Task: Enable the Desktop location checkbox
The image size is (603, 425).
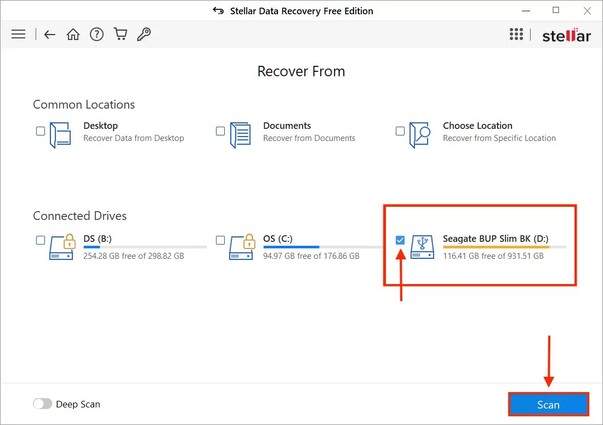Action: [40, 131]
